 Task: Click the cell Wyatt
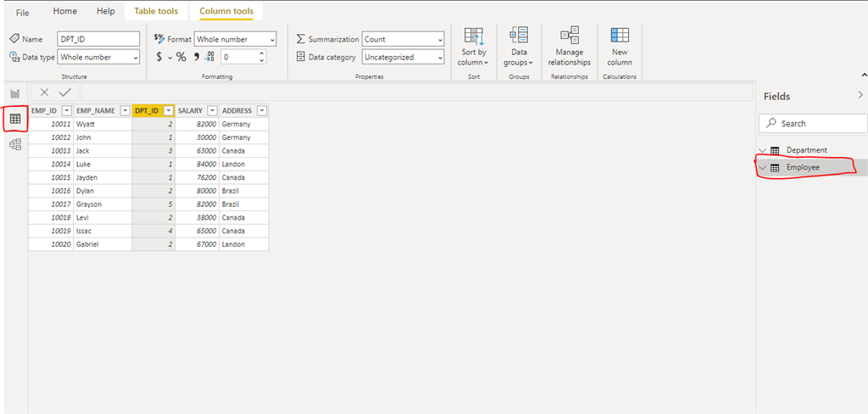pyautogui.click(x=103, y=124)
